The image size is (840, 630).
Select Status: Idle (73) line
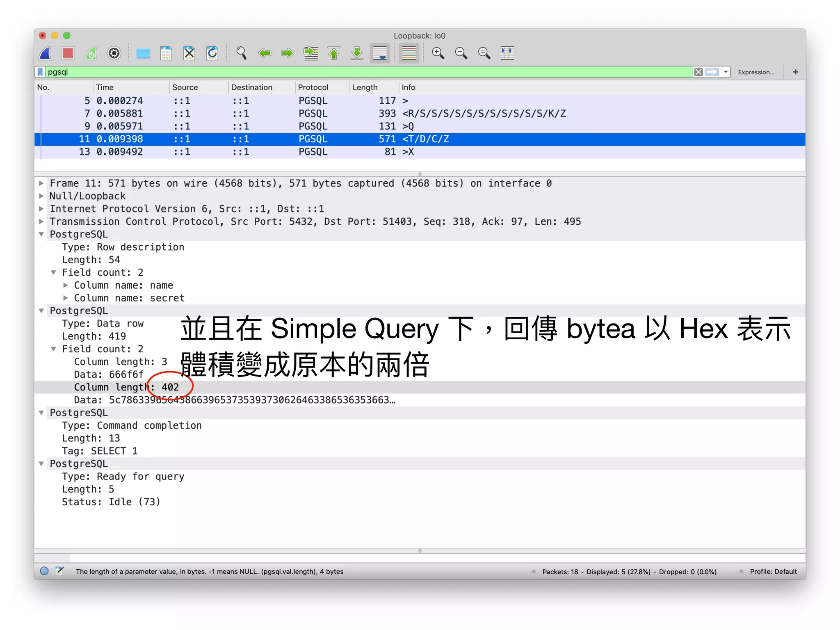click(x=111, y=502)
